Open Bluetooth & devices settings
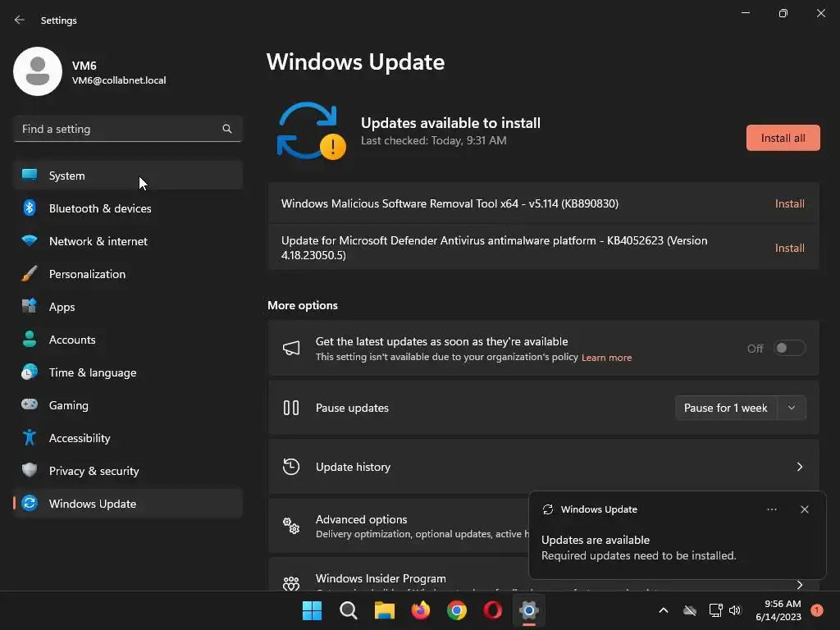840x630 pixels. pyautogui.click(x=128, y=208)
